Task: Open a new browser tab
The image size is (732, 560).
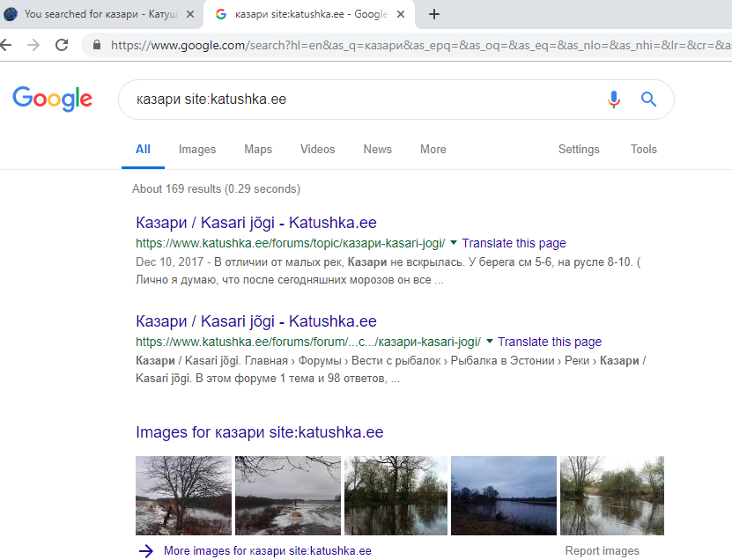Action: [x=433, y=14]
